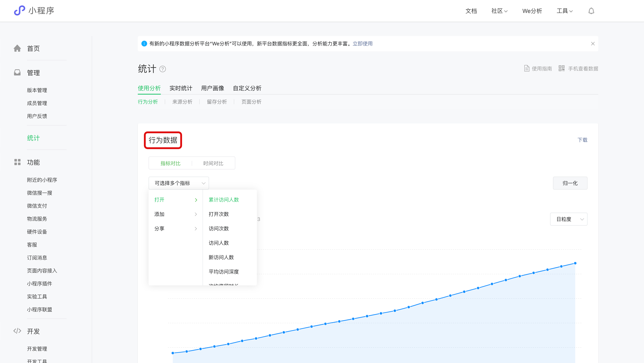Click the 使用指南 document icon
This screenshot has height=363, width=644.
tap(527, 68)
